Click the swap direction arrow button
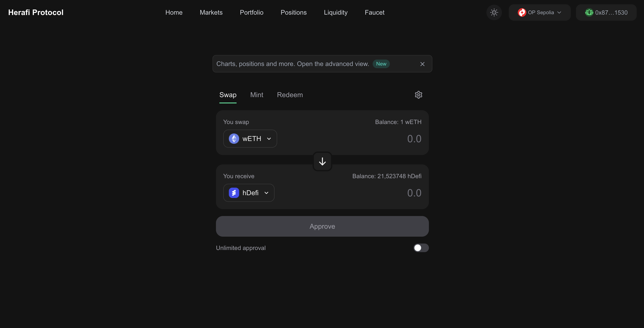 pos(322,161)
